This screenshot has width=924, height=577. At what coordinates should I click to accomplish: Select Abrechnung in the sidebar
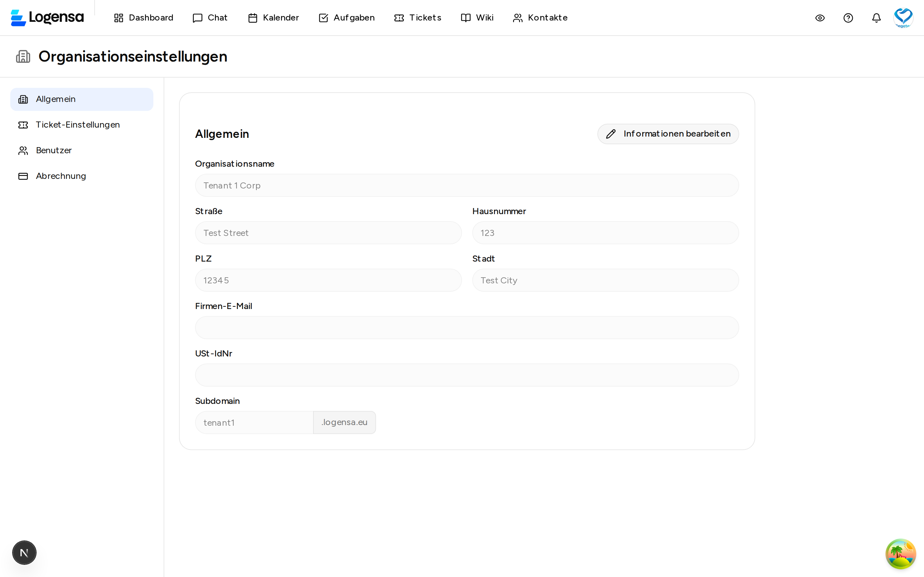(x=61, y=176)
